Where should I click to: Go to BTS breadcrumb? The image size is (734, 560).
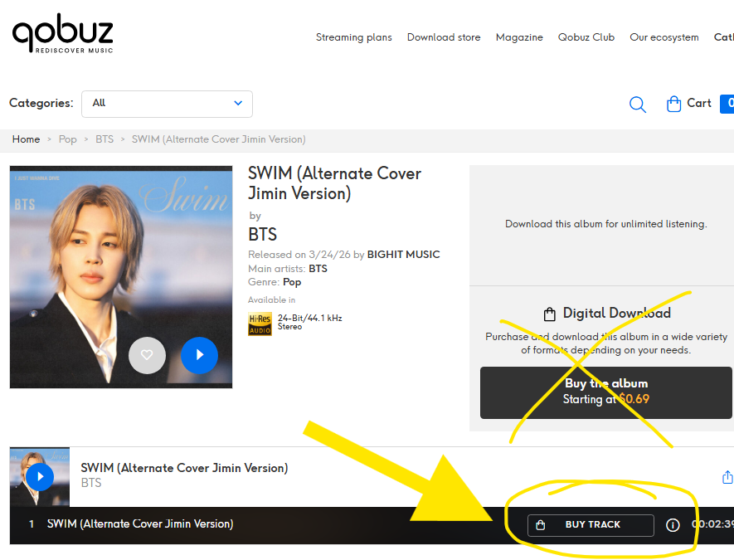coord(105,139)
